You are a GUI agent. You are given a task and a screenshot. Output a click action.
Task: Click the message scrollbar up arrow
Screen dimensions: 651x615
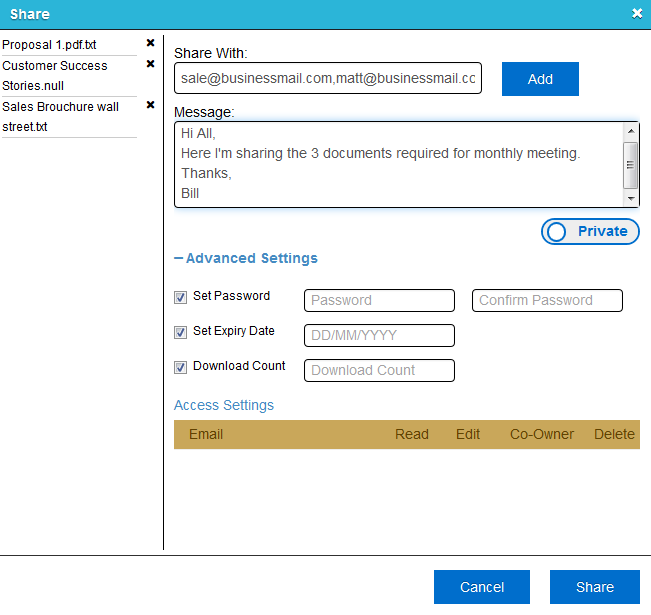631,131
